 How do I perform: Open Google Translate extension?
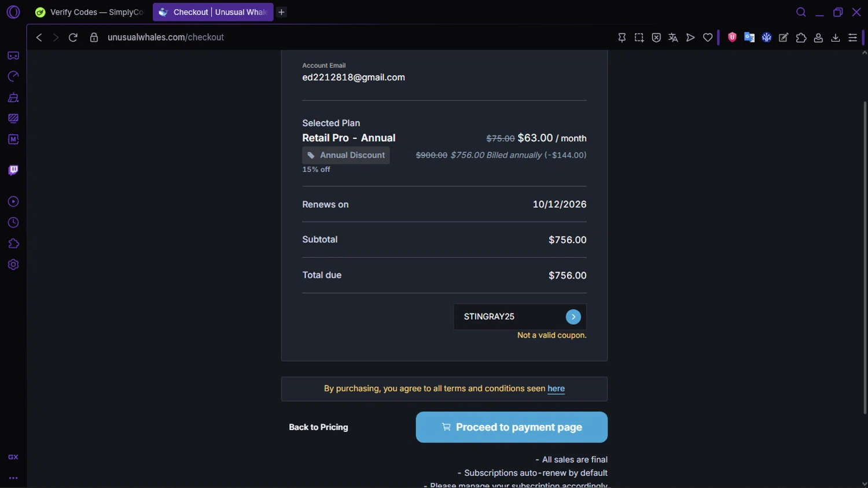(749, 37)
